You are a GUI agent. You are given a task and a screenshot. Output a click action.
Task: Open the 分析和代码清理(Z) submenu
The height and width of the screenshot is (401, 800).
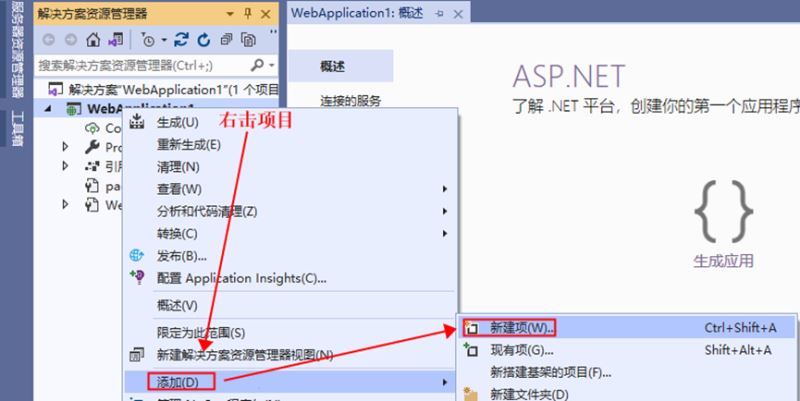pos(291,211)
